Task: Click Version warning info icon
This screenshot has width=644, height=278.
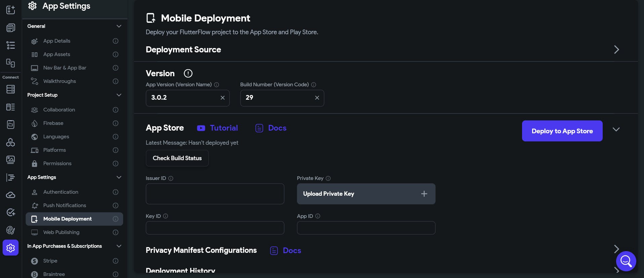Action: pos(188,73)
